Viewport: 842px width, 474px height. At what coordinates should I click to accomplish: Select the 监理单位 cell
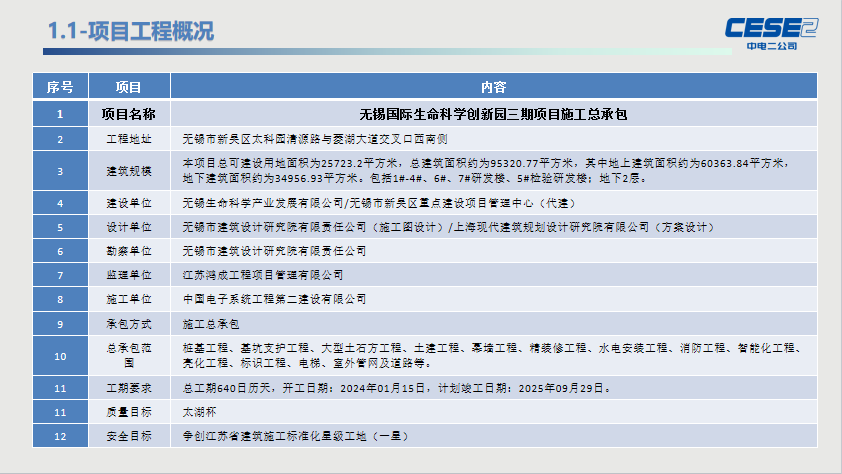tap(129, 275)
